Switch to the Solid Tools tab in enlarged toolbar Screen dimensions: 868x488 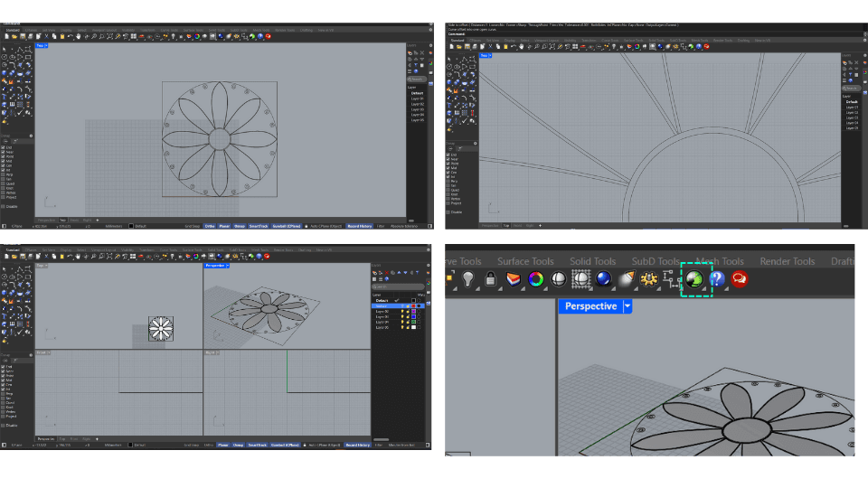point(592,261)
